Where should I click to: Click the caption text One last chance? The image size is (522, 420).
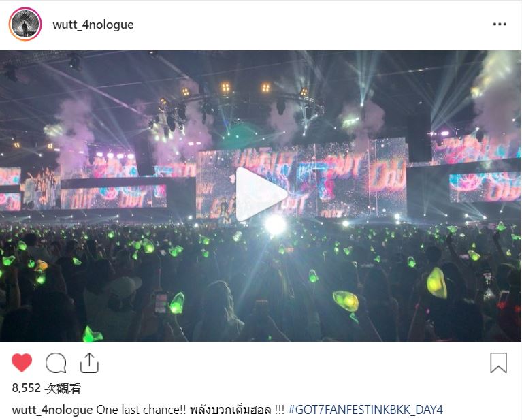click(141, 410)
